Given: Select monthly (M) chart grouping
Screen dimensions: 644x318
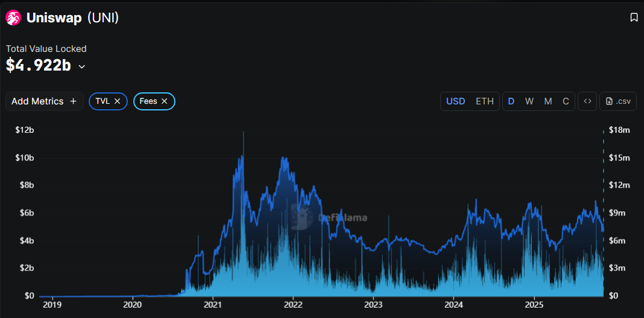Looking at the screenshot, I should [548, 101].
